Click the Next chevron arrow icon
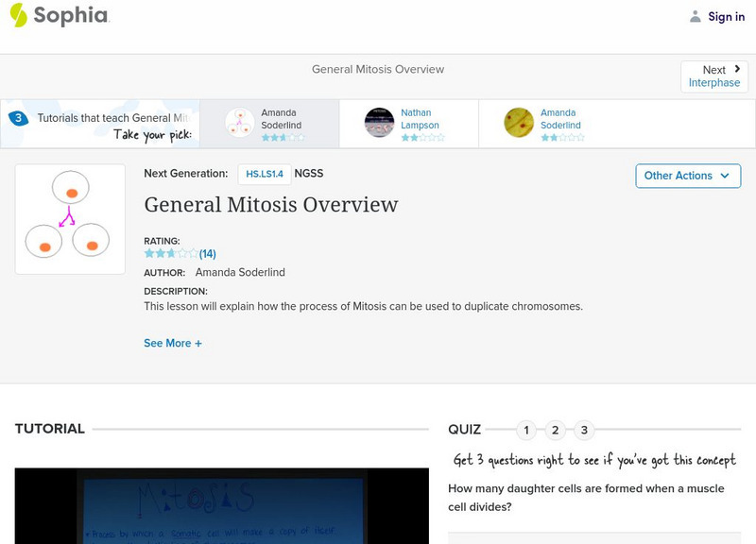The height and width of the screenshot is (544, 756). click(x=737, y=69)
